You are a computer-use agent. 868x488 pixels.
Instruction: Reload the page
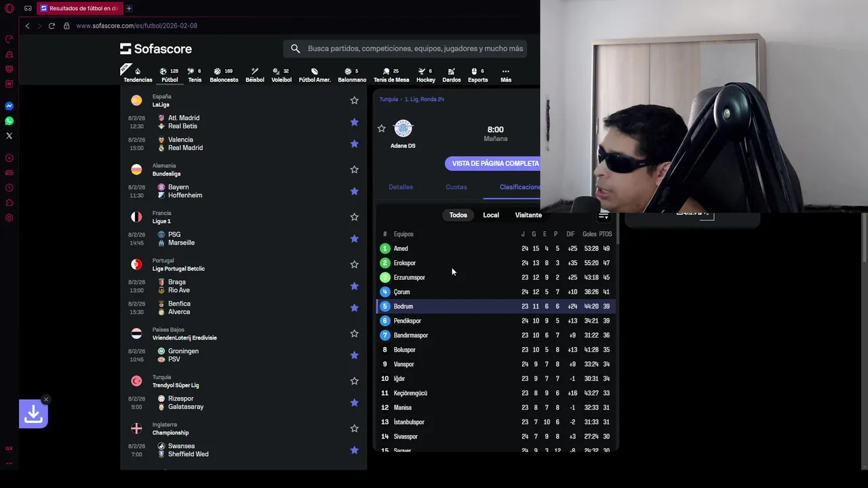pyautogui.click(x=52, y=26)
